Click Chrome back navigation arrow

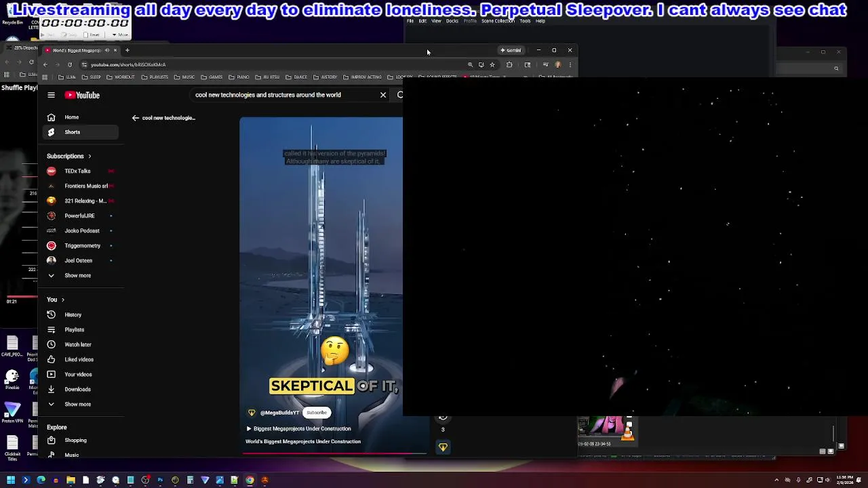pos(45,64)
